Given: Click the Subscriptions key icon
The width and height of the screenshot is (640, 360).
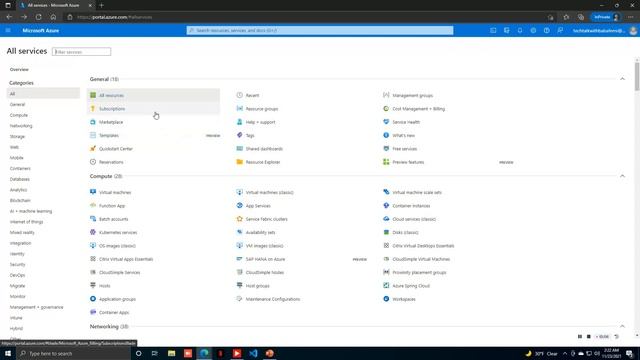Looking at the screenshot, I should (x=93, y=109).
